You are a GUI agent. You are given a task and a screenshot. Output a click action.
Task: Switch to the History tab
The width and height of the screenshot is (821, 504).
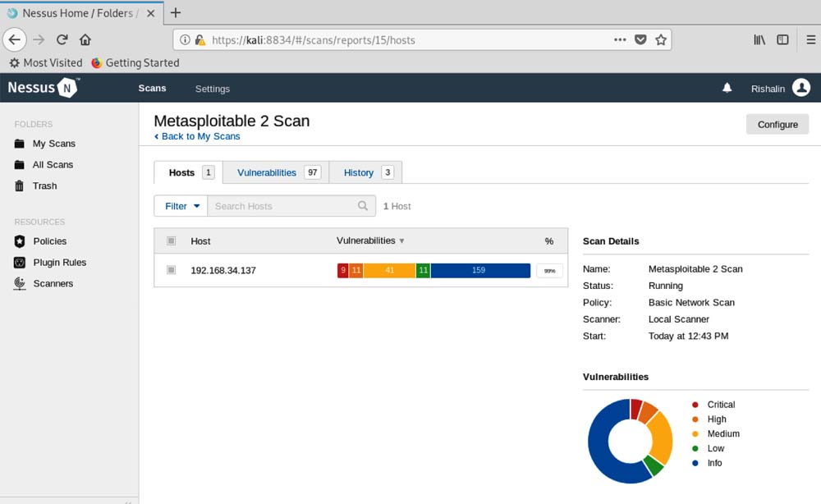pos(365,172)
